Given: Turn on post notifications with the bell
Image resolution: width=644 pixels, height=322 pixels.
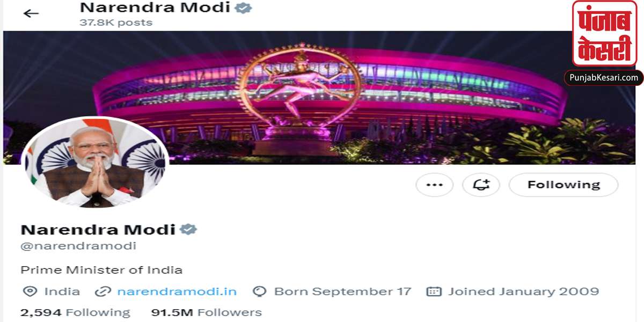Looking at the screenshot, I should pyautogui.click(x=481, y=185).
